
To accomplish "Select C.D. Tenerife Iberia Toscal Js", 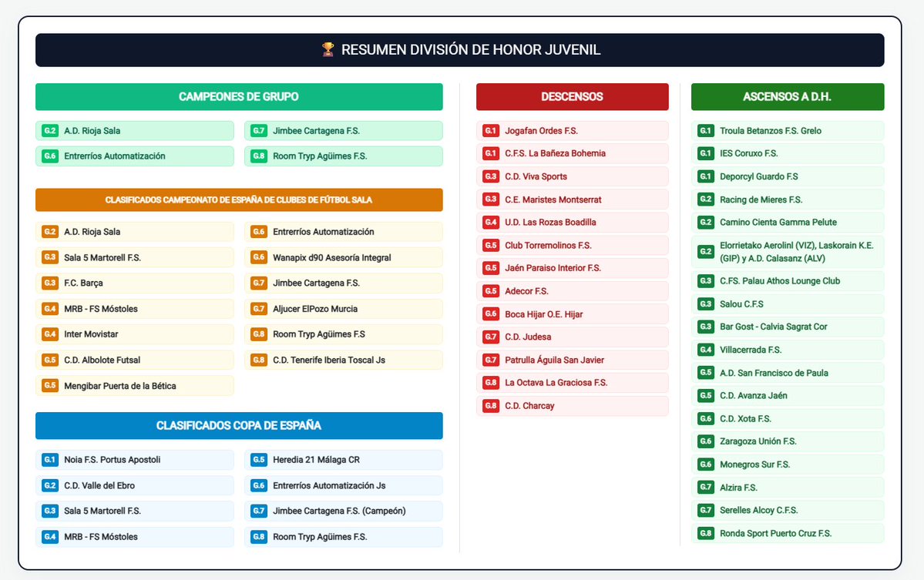I will pos(343,360).
